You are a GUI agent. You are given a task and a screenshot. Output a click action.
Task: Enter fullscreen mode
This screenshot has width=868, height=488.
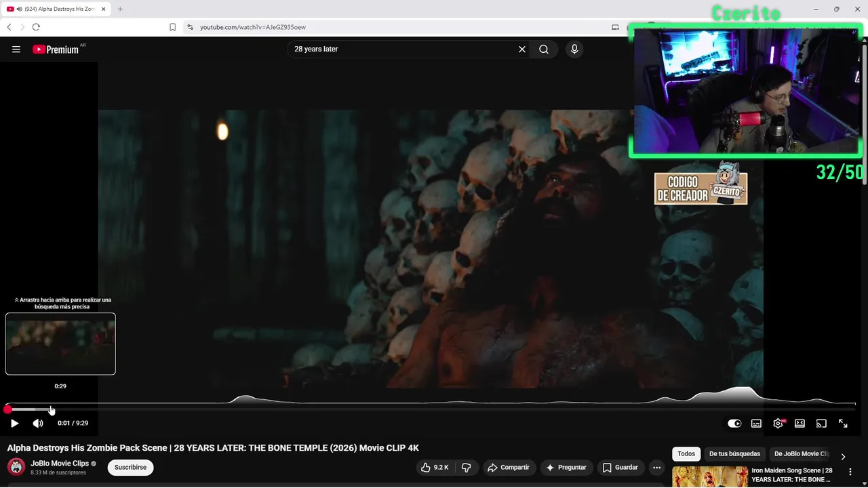(843, 423)
